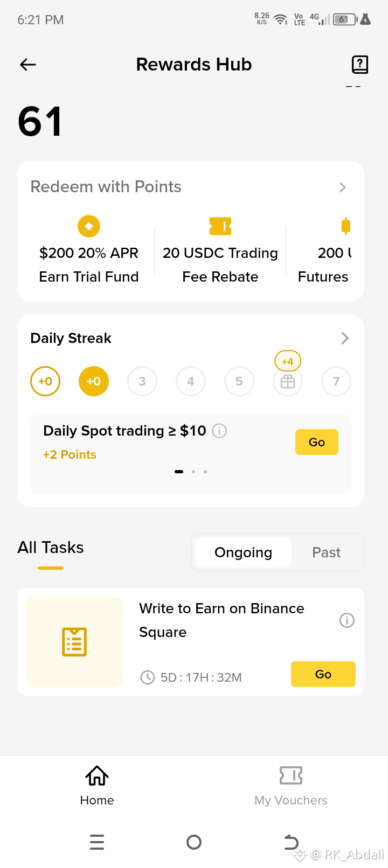Tap the back arrow in the header
This screenshot has height=868, width=388.
(x=28, y=65)
